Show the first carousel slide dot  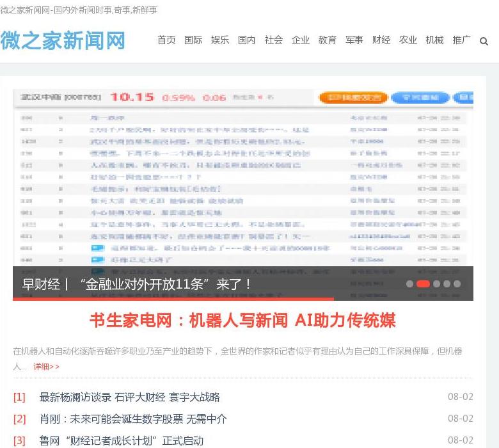pyautogui.click(x=409, y=284)
